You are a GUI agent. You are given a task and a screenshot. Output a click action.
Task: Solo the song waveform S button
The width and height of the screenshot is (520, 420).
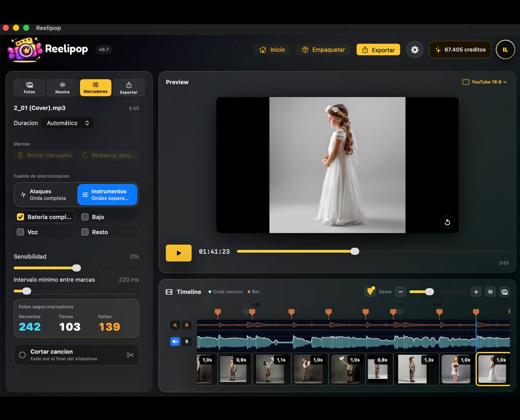[x=187, y=341]
